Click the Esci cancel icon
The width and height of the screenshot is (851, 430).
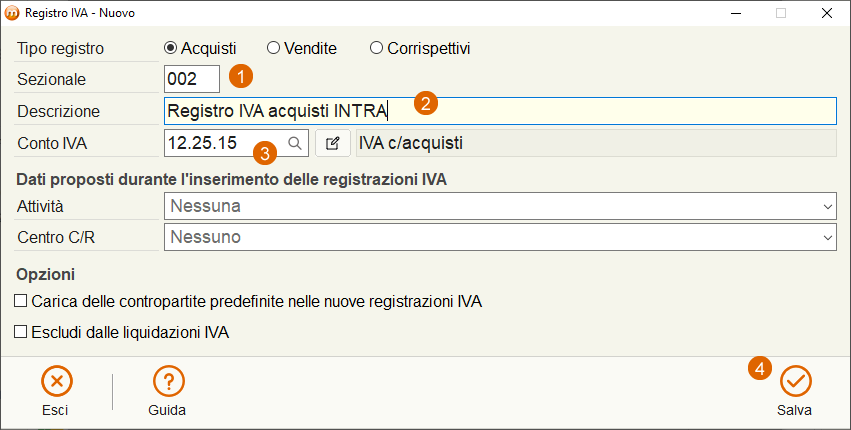(x=56, y=382)
